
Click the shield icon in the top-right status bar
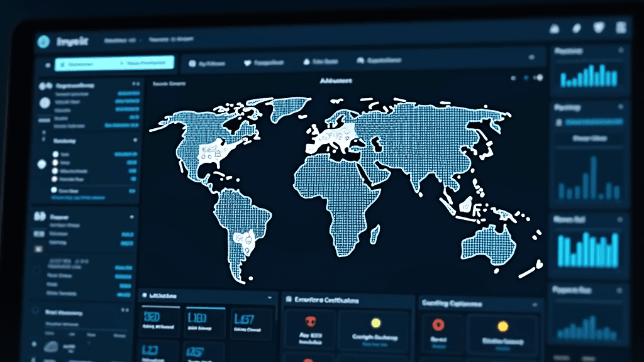(x=599, y=29)
